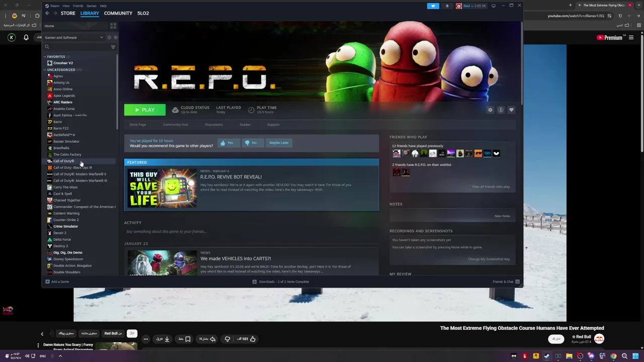Select Among Us in the library list

61,82
